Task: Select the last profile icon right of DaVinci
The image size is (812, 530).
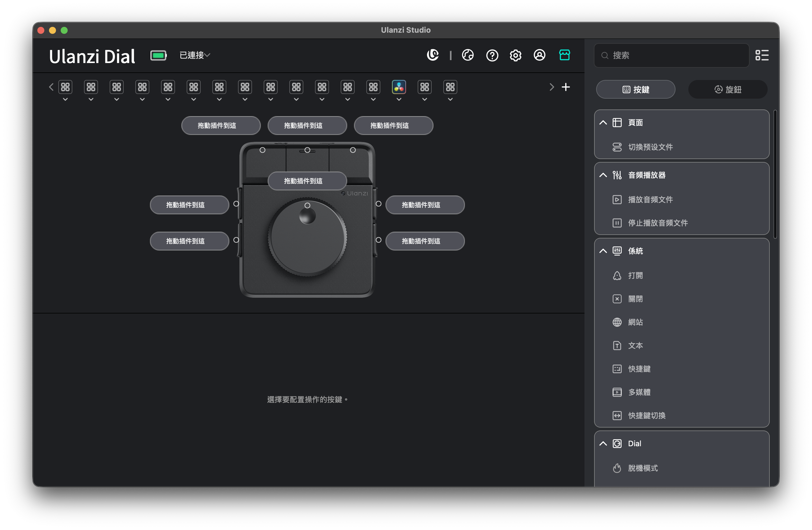Action: [x=450, y=87]
